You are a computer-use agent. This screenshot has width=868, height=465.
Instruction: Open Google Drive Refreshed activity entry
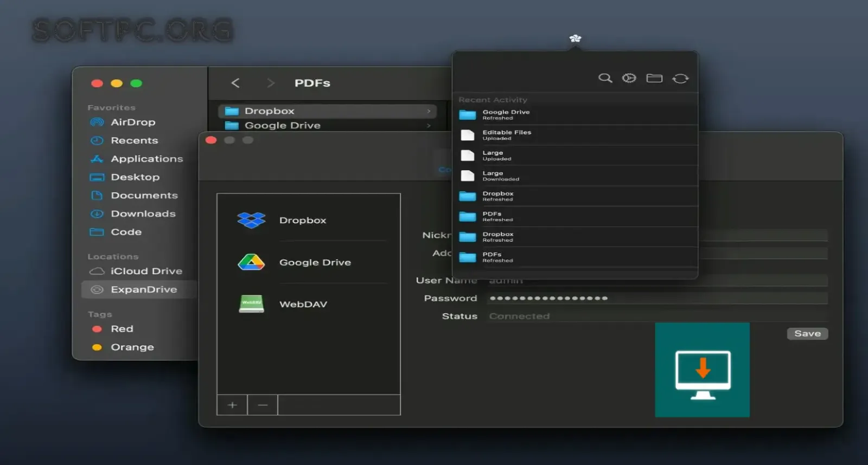click(575, 115)
